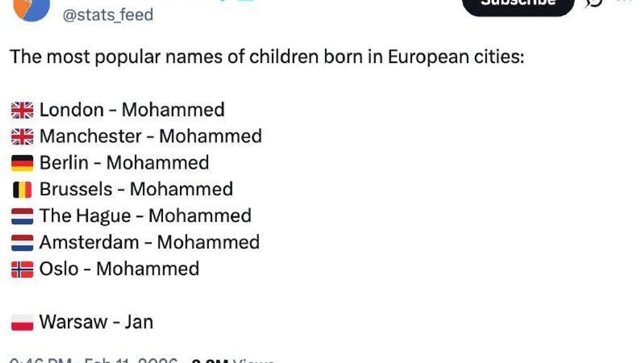
Task: Click the @stats_feed handle
Action: [108, 15]
